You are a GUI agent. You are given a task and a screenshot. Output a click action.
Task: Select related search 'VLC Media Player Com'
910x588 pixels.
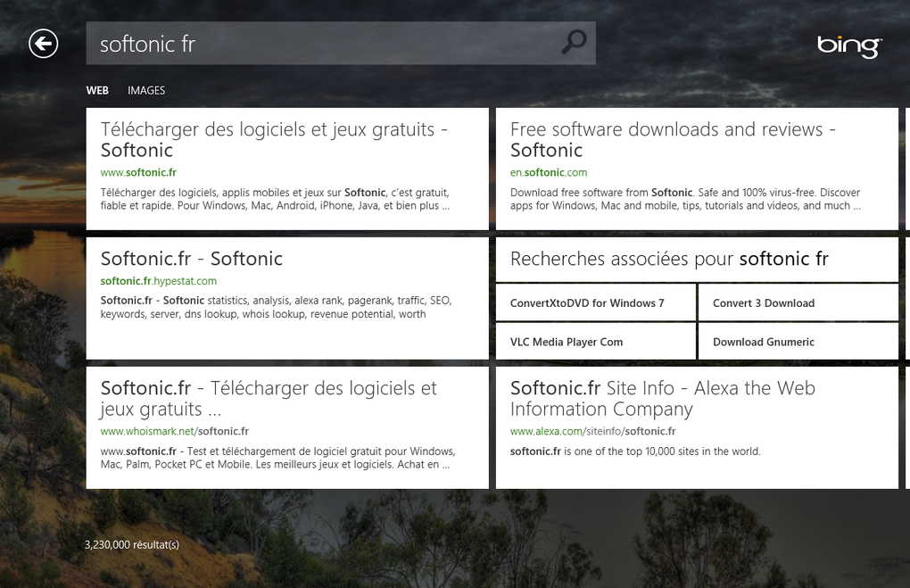(x=595, y=342)
